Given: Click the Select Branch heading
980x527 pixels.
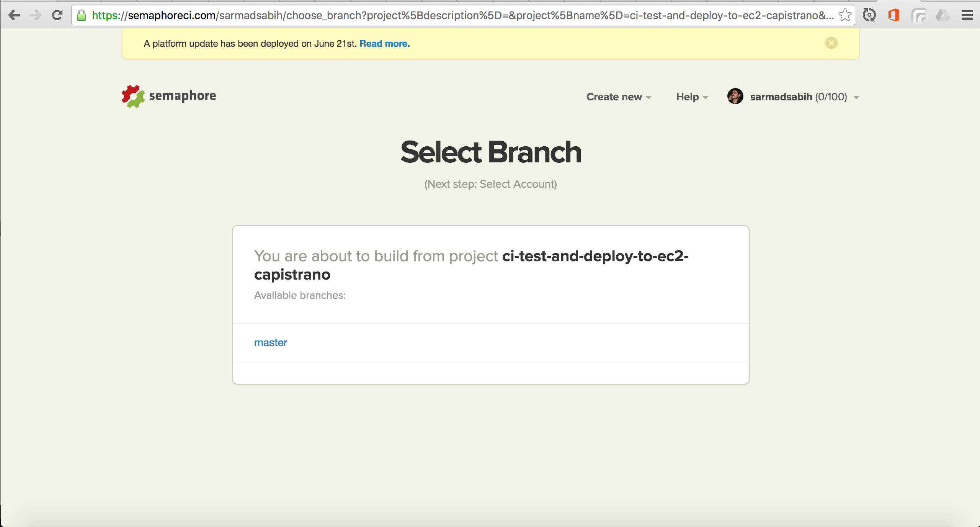Looking at the screenshot, I should coord(491,152).
